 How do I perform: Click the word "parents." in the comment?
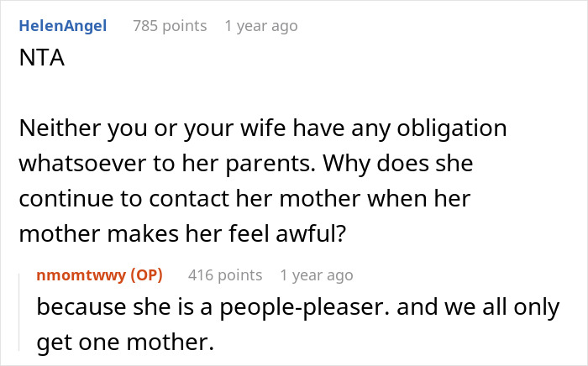pos(270,164)
